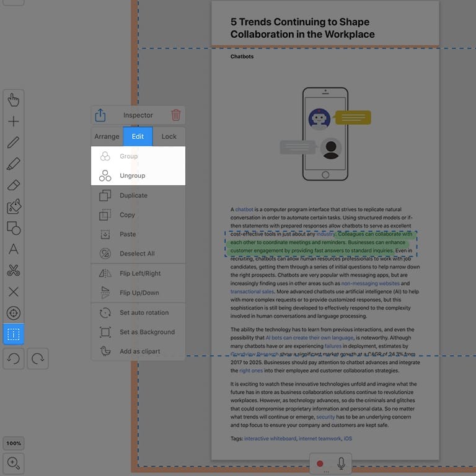Viewport: 476px width, 476px height.
Task: Select the highlighter marker tool
Action: 14,164
